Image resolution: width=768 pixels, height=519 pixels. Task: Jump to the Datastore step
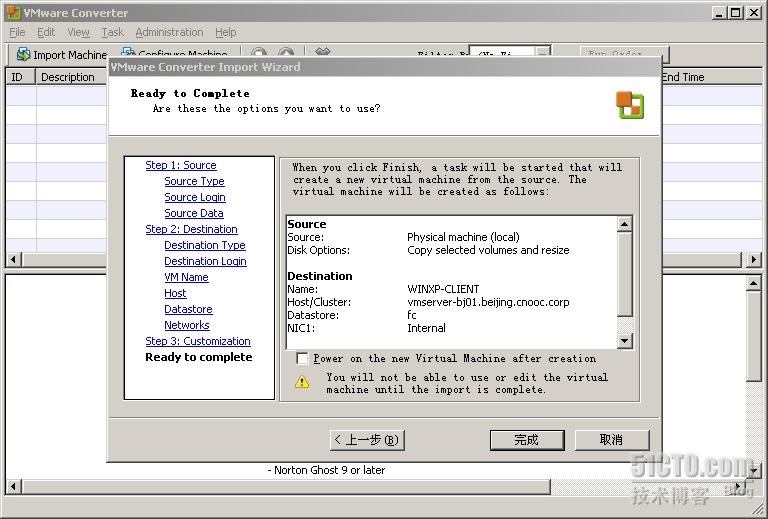click(188, 309)
